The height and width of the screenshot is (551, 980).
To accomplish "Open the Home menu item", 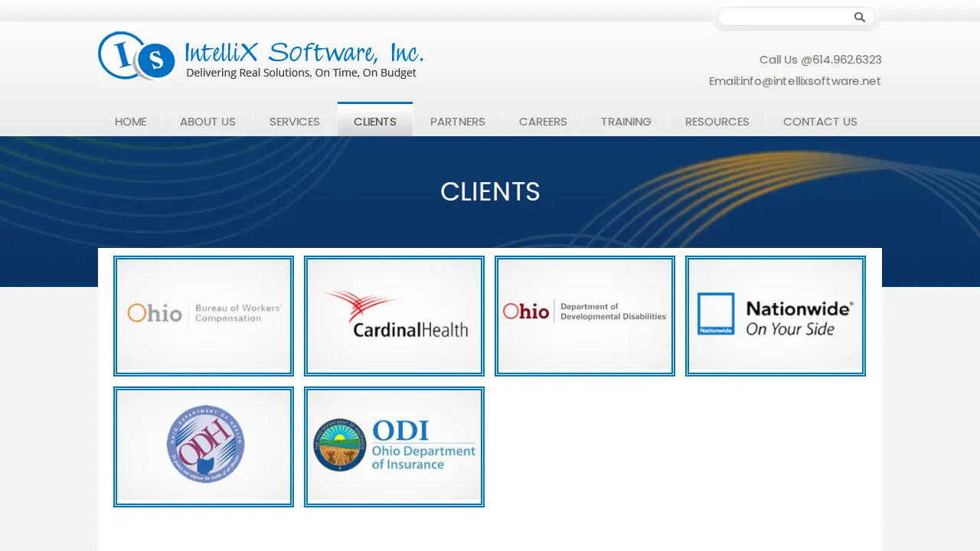I will pos(130,122).
